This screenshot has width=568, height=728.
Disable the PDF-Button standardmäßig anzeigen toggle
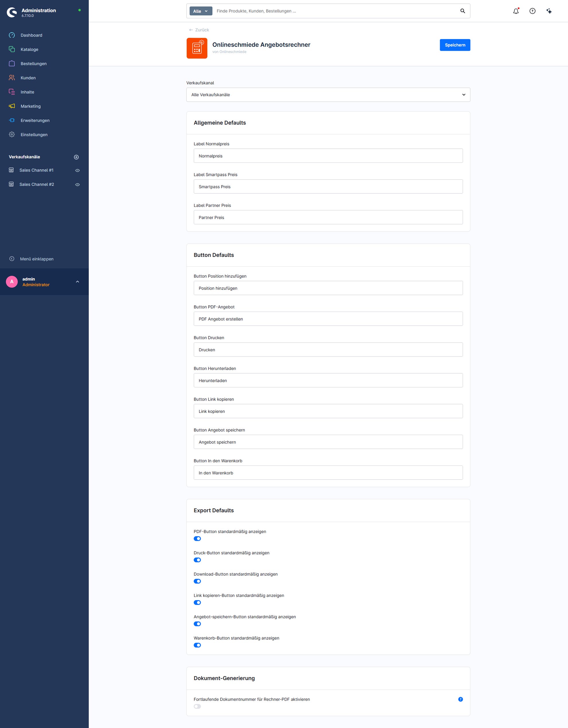pyautogui.click(x=197, y=538)
